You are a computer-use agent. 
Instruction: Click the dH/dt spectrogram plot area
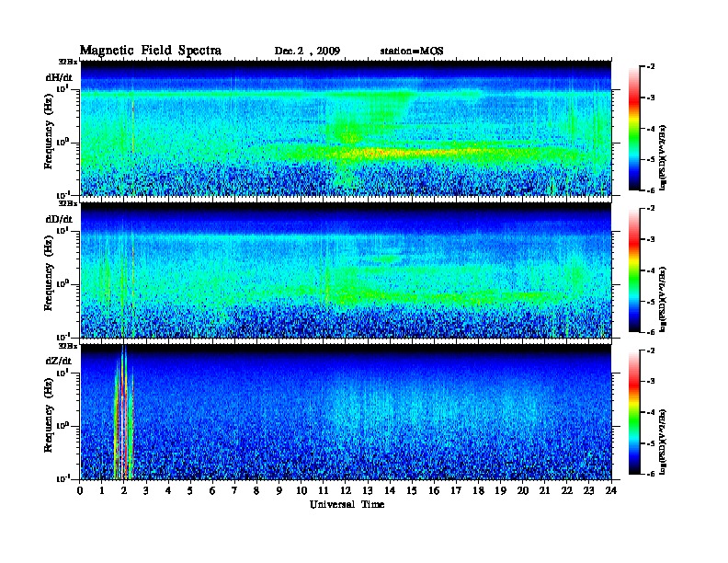346,128
